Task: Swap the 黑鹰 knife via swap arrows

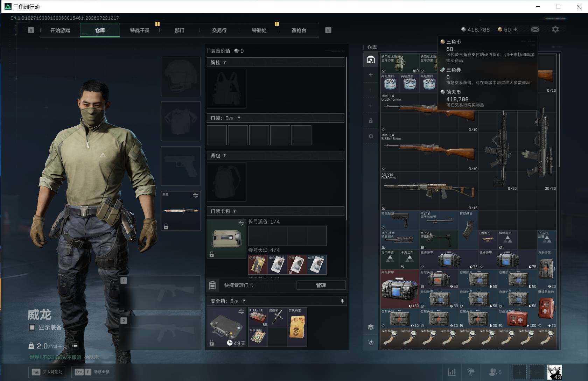Action: click(195, 195)
